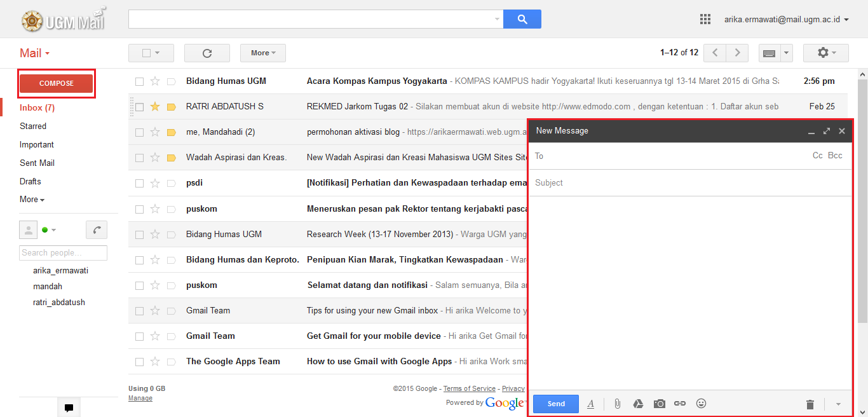Check the Bidang Humas UGM Kompas email
Viewport: 868px width, 417px height.
(139, 81)
